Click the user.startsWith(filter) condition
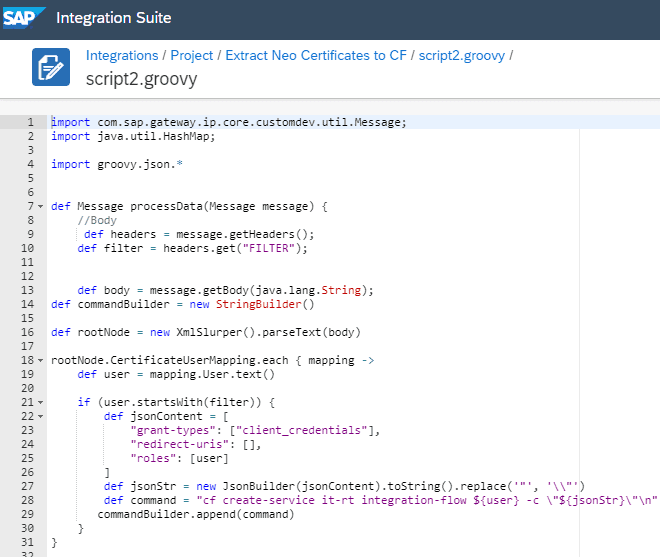 (179, 402)
